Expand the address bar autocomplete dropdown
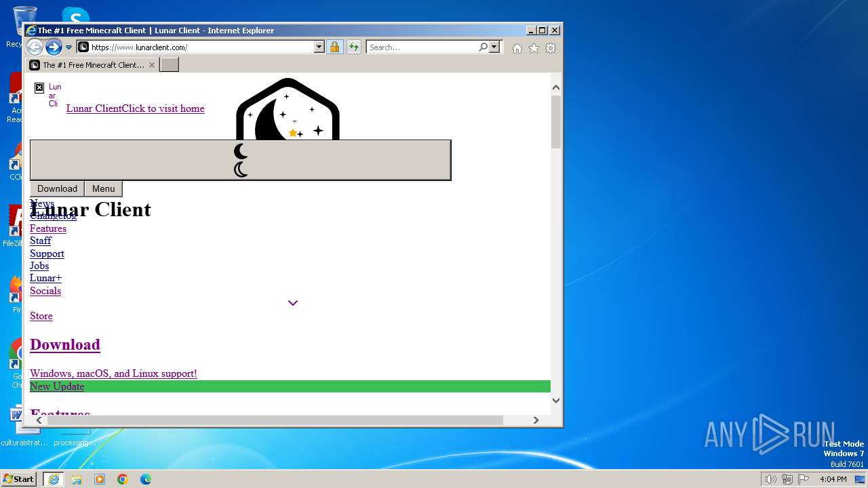This screenshot has height=488, width=868. [x=319, y=47]
